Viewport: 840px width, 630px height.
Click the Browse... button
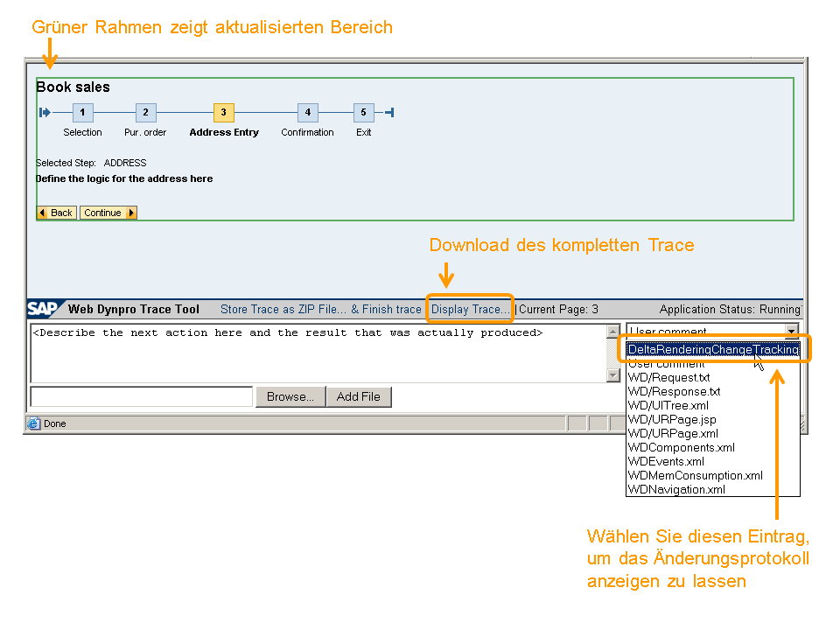coord(290,396)
